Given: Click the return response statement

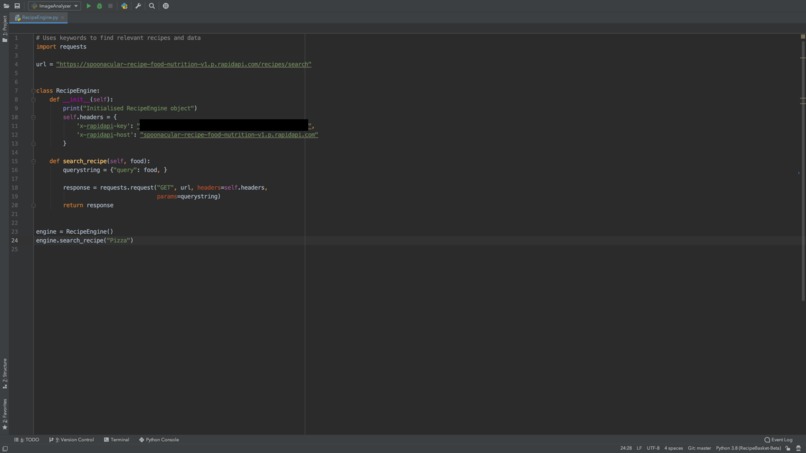Looking at the screenshot, I should (x=88, y=205).
